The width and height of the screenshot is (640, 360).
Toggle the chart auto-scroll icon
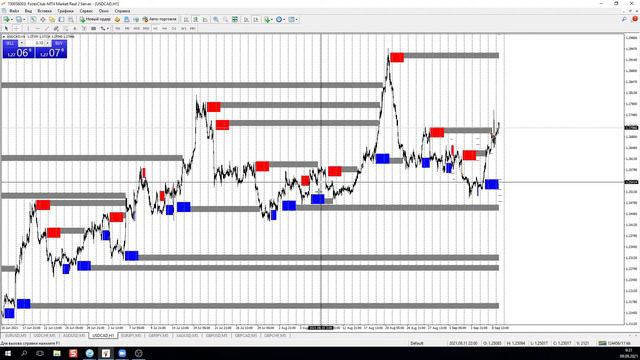(x=247, y=19)
